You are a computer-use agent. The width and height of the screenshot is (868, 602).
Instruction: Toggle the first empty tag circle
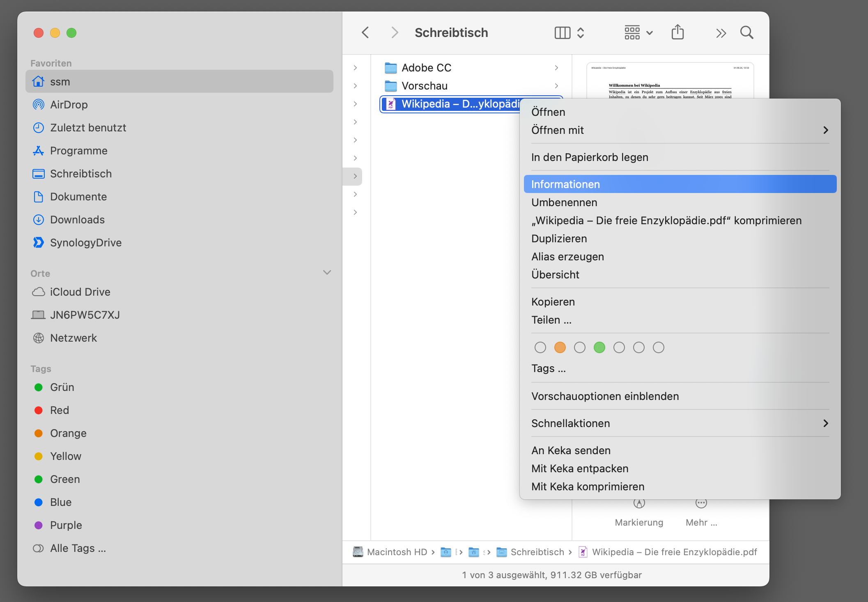point(540,347)
